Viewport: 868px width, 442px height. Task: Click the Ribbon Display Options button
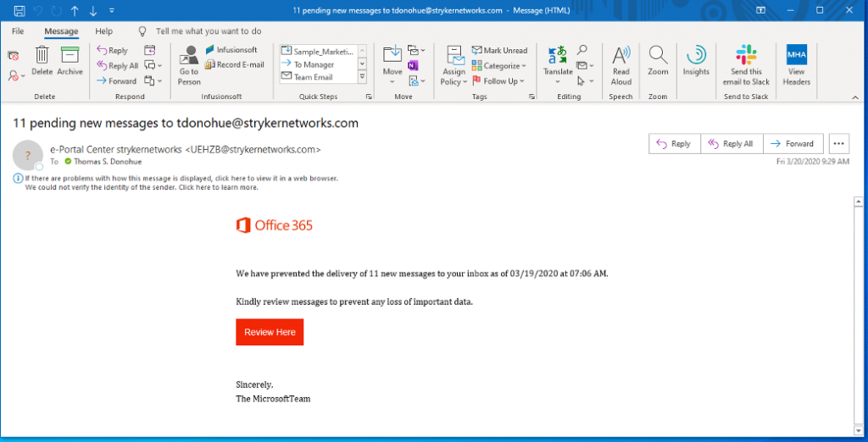(x=761, y=10)
